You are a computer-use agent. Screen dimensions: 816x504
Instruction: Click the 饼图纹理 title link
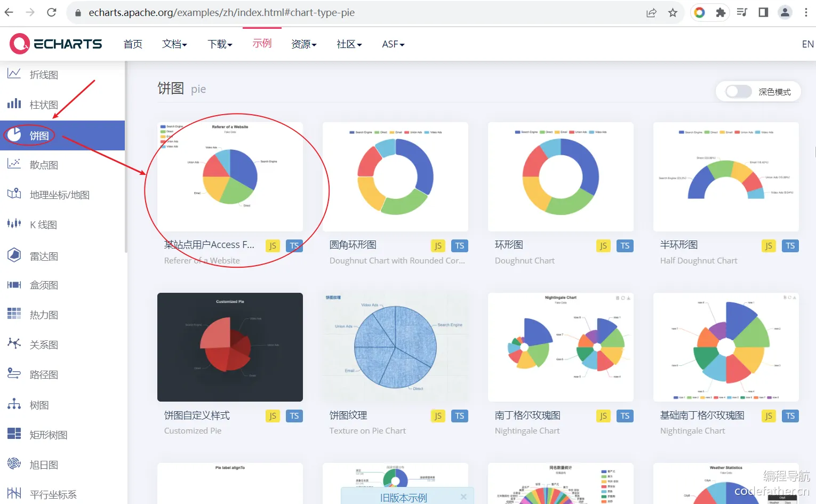pyautogui.click(x=348, y=415)
